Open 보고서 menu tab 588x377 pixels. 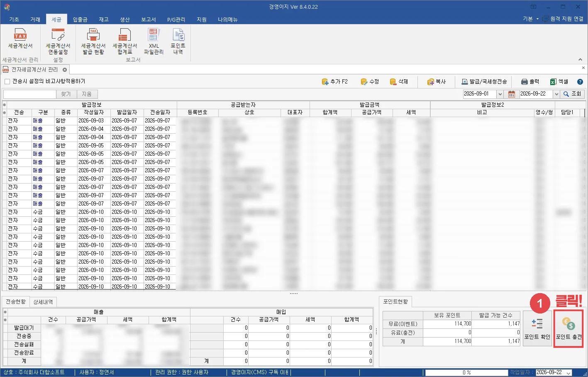pyautogui.click(x=148, y=20)
